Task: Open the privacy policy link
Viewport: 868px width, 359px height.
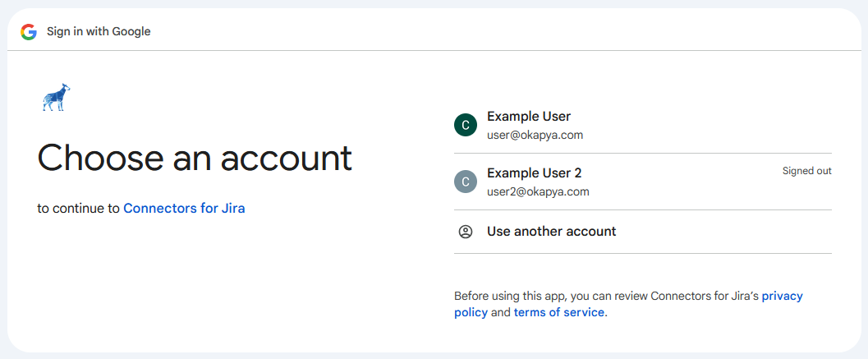Action: (782, 296)
